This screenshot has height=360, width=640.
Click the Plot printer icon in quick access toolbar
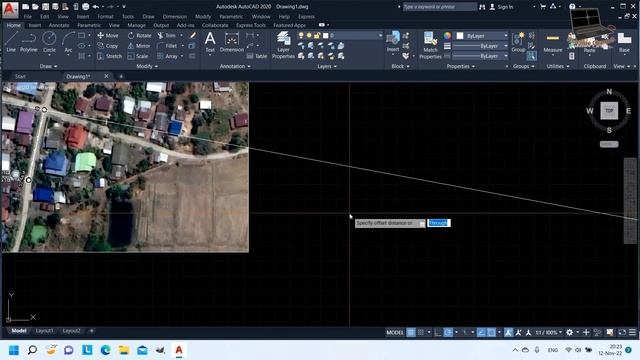[85, 7]
